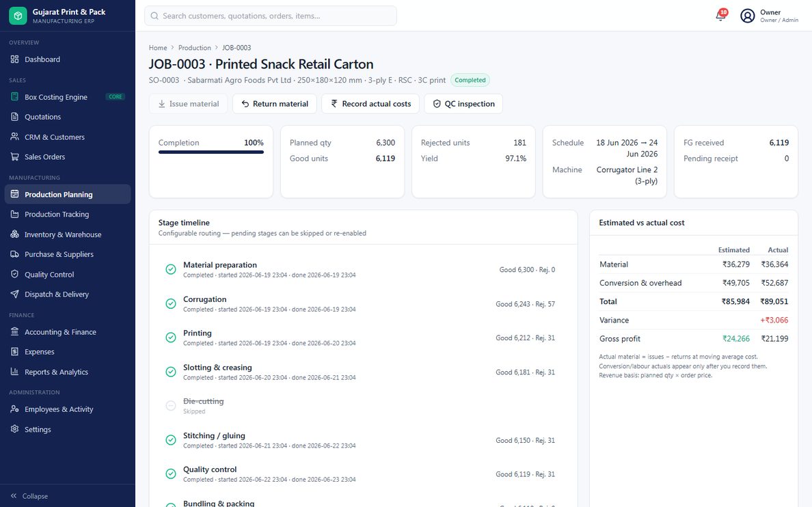Click the Quality control stage completed check

point(170,474)
